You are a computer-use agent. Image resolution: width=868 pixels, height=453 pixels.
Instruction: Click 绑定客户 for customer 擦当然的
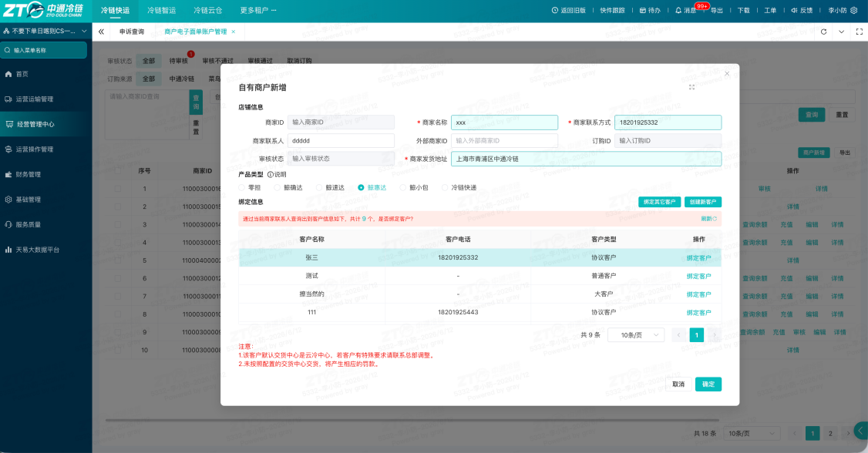click(698, 294)
